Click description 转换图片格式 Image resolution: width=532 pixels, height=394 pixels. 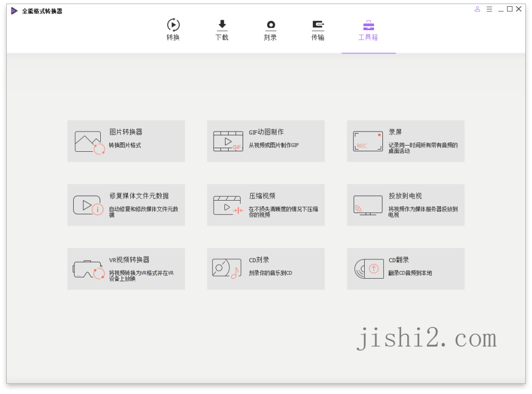pos(125,145)
